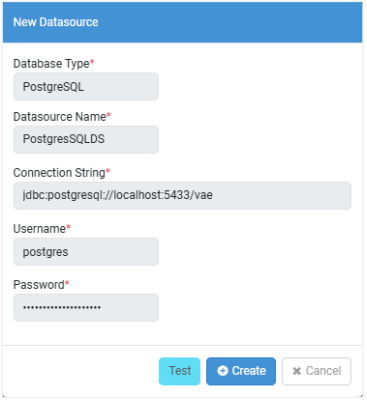The width and height of the screenshot is (367, 400).
Task: Click the required asterisk next to Username
Action: [68, 227]
